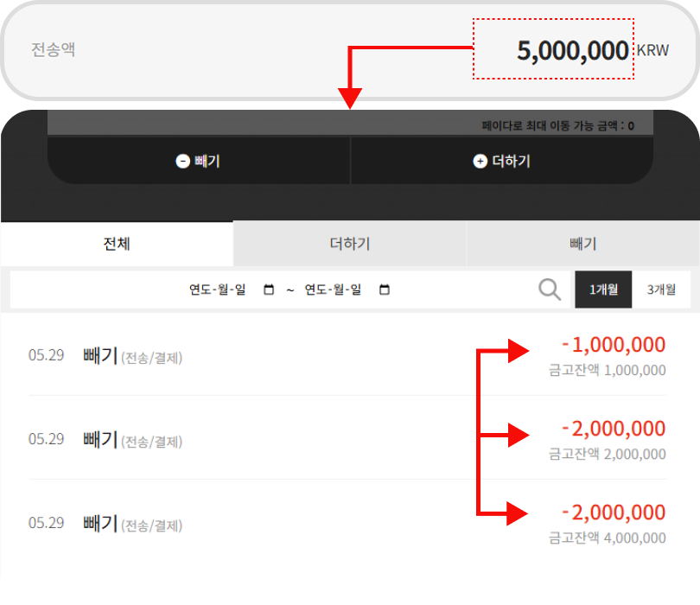Open the end date calendar picker icon
This screenshot has height=605, width=700.
385,290
